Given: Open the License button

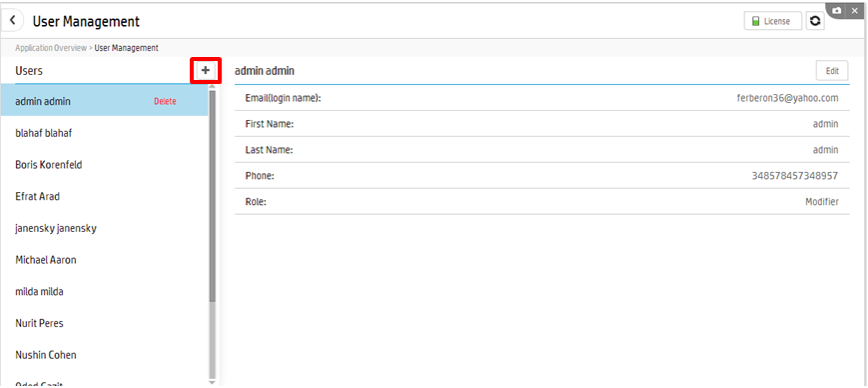Looking at the screenshot, I should point(773,21).
